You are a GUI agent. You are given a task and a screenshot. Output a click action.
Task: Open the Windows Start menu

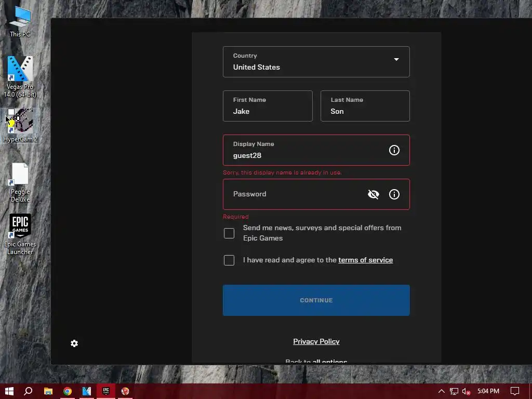pyautogui.click(x=9, y=391)
